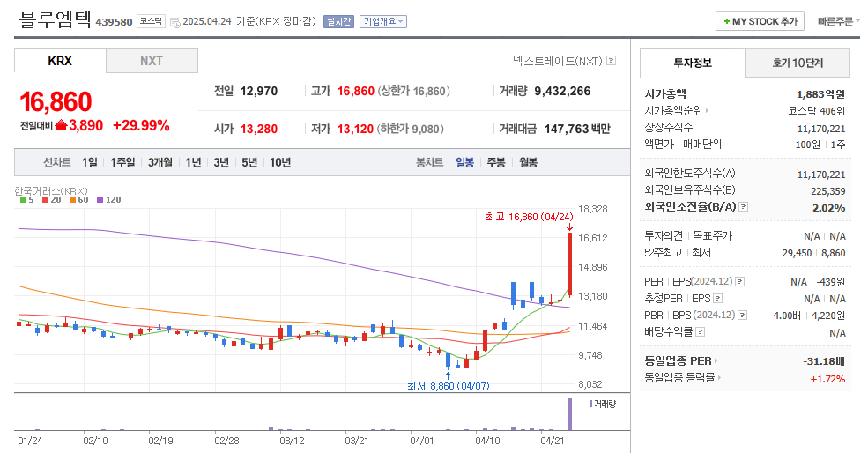Click the purple 거래량 legend swatch
The image size is (868, 453).
(590, 404)
